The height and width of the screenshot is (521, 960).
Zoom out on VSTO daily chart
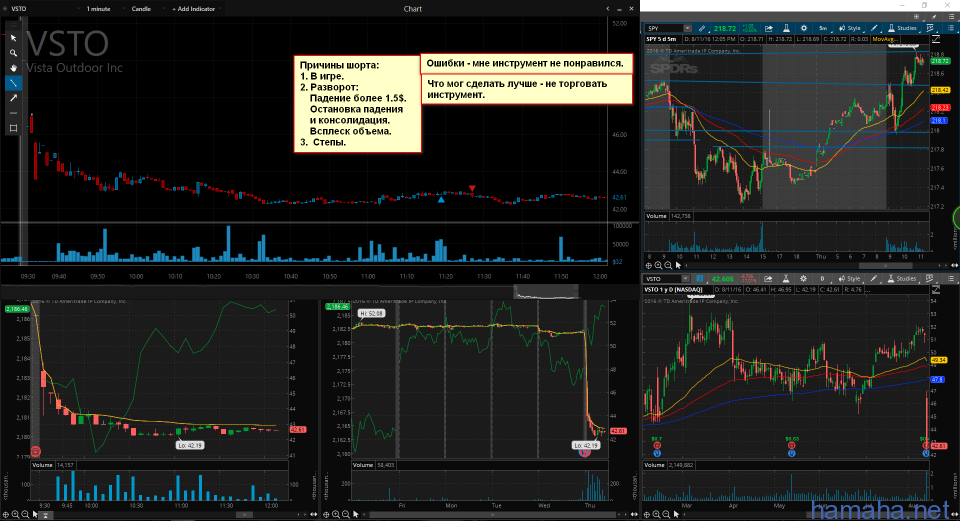click(x=668, y=514)
